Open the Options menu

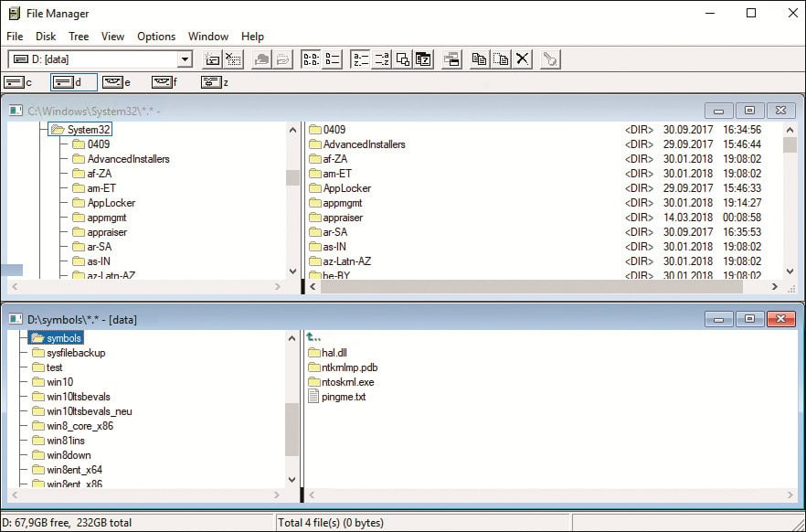click(x=155, y=37)
